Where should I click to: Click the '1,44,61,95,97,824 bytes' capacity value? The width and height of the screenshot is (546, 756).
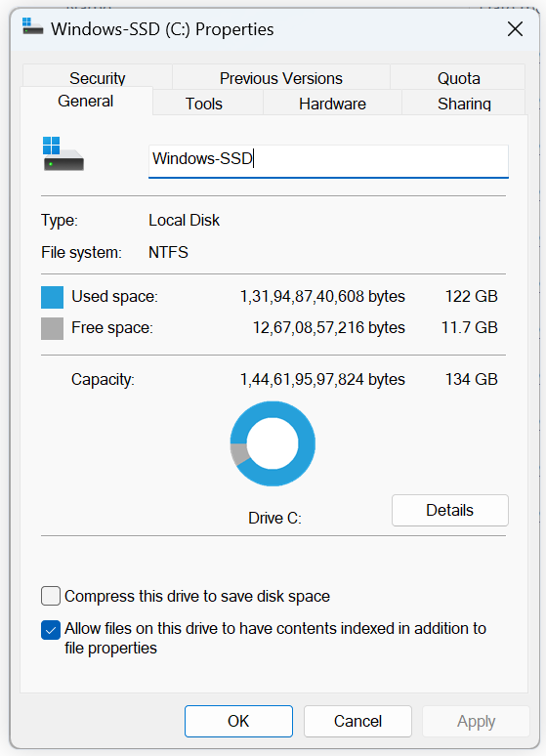(322, 379)
